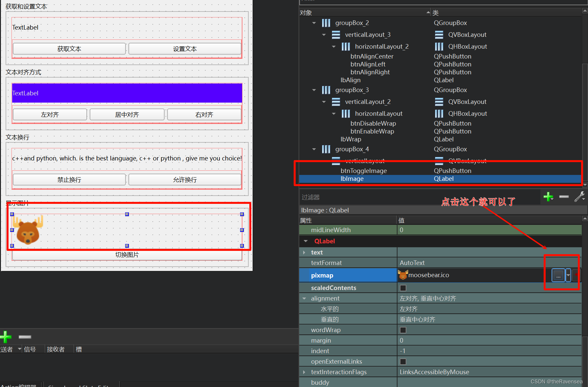Select the 水平的 alignment value 左对齐
The height and width of the screenshot is (387, 588).
489,309
